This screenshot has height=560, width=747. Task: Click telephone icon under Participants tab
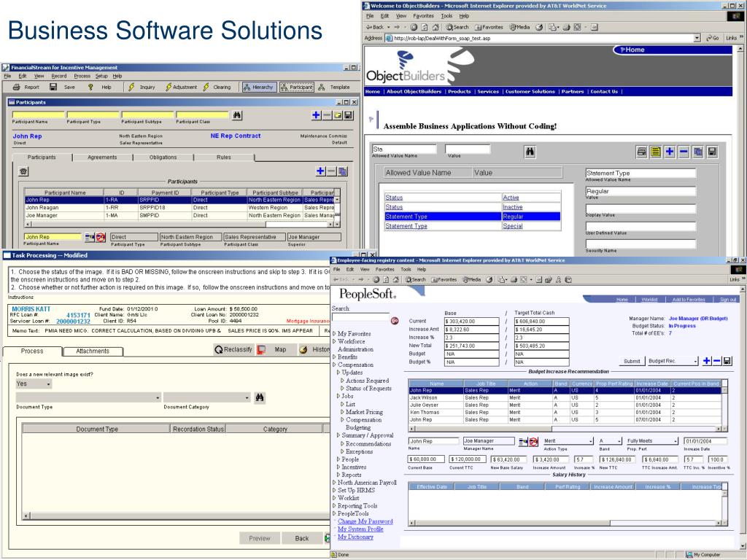point(23,171)
